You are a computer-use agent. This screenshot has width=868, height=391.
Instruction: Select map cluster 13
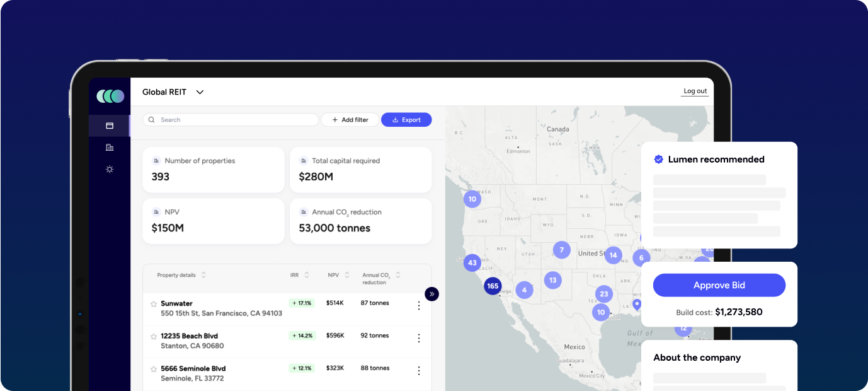(x=552, y=280)
